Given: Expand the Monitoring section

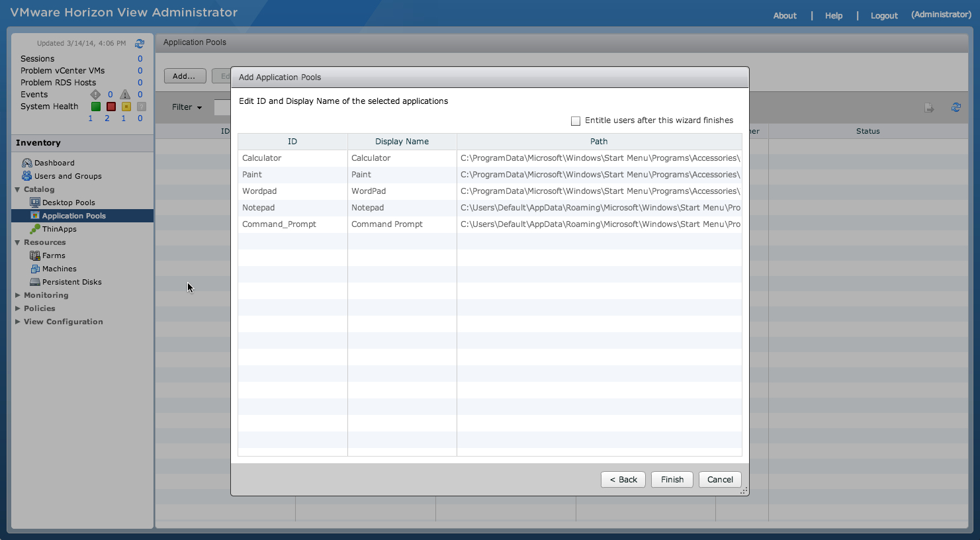Looking at the screenshot, I should (x=45, y=295).
